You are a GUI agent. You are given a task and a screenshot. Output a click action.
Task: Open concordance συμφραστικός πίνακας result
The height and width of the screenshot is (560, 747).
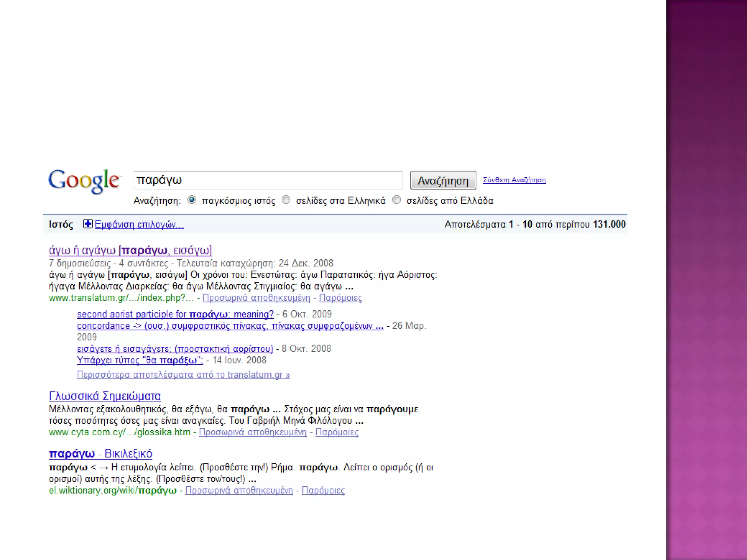230,326
